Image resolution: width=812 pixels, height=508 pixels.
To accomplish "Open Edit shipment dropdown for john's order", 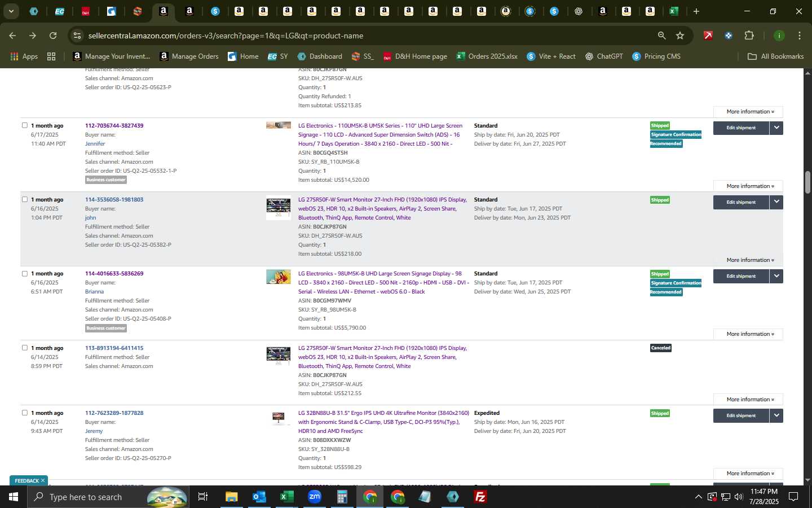I will point(776,202).
